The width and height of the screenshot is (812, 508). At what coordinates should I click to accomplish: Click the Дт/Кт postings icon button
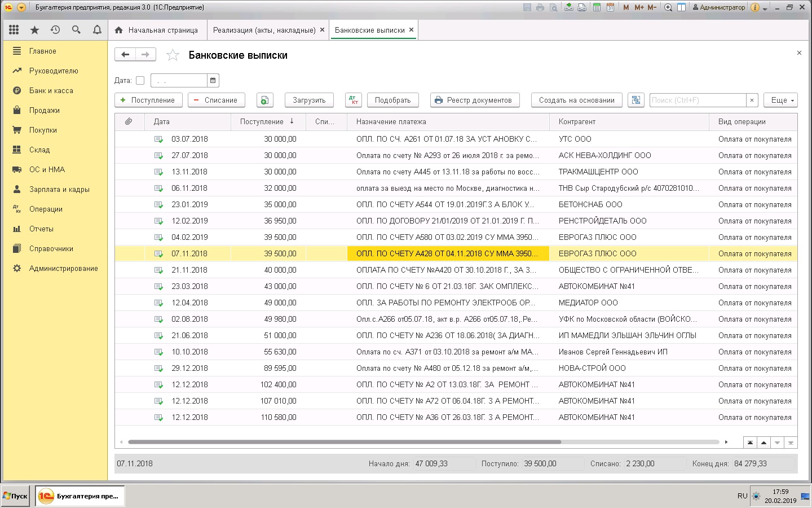(x=354, y=100)
